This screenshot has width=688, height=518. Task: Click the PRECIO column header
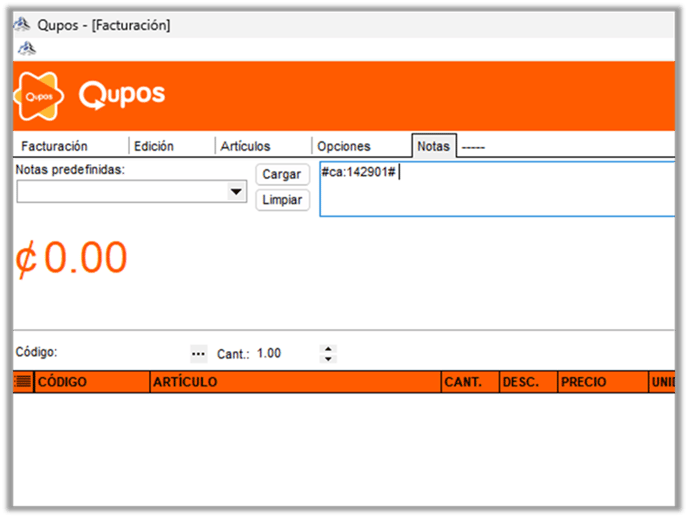[603, 382]
